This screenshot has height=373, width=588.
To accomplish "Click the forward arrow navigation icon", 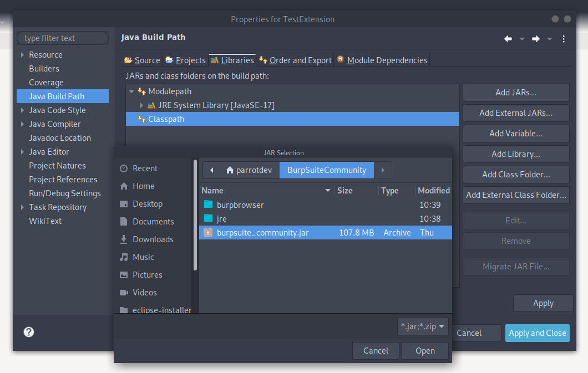I will pos(535,39).
